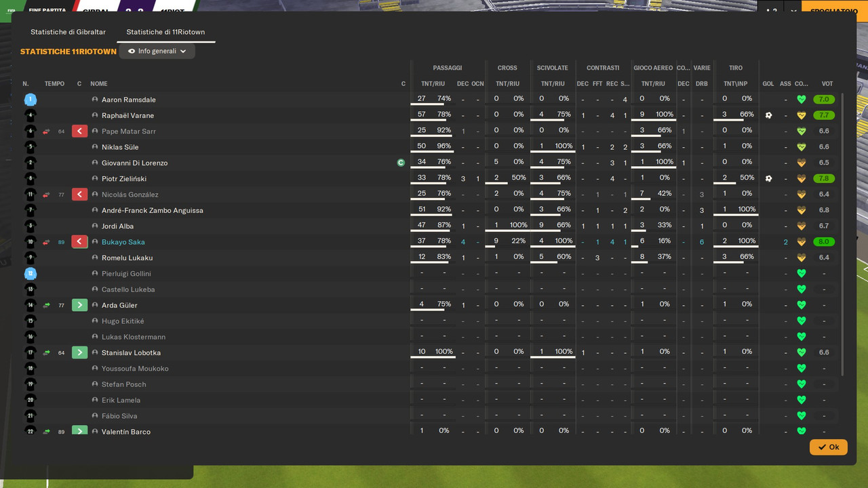
Task: Click the PASSAGGI column group header
Action: pos(448,68)
